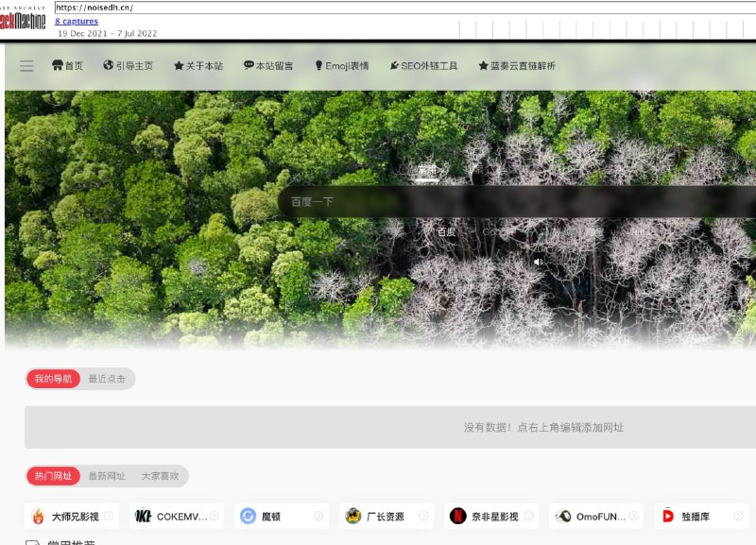Click the pen icon beside SEO外链工具
This screenshot has width=756, height=545.
tap(394, 65)
